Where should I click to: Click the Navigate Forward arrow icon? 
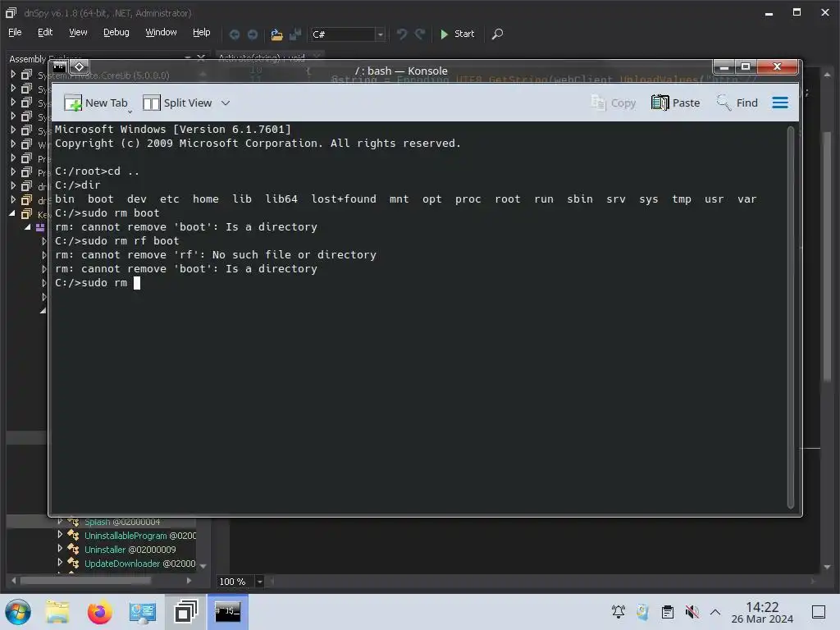coord(253,34)
